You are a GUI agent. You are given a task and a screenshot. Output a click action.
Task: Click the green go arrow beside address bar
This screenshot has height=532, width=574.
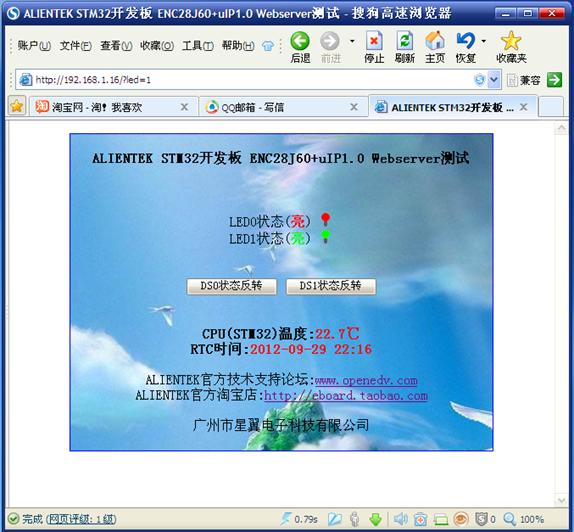coord(554,80)
